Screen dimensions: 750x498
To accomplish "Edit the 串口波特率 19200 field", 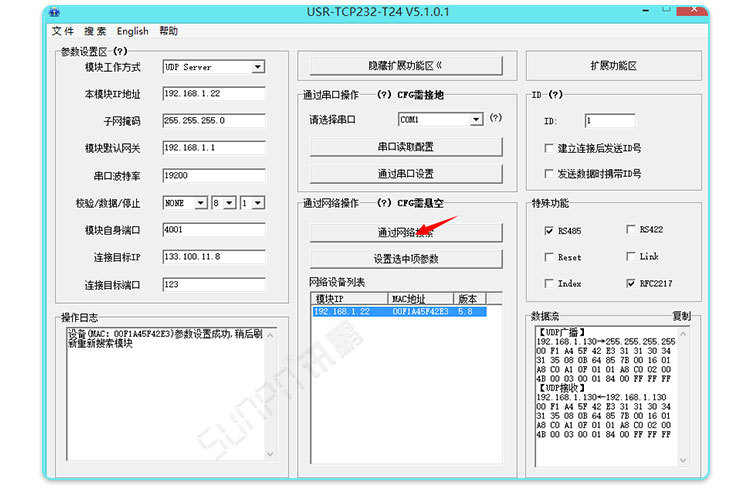I will coord(214,176).
